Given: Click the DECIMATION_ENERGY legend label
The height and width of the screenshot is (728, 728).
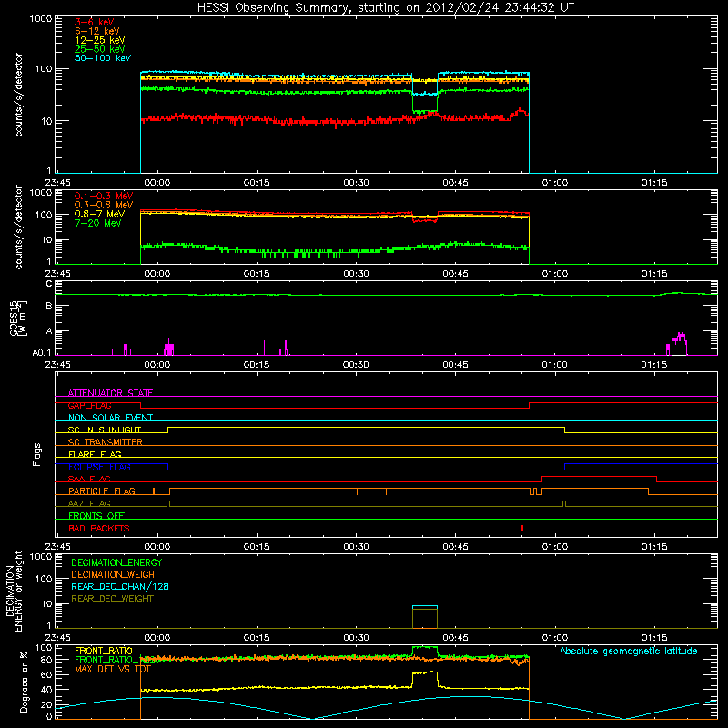Looking at the screenshot, I should 116,562.
